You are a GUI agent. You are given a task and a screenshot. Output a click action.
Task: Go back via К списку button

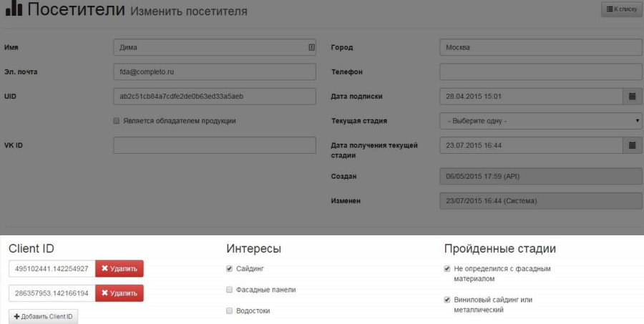coord(621,9)
